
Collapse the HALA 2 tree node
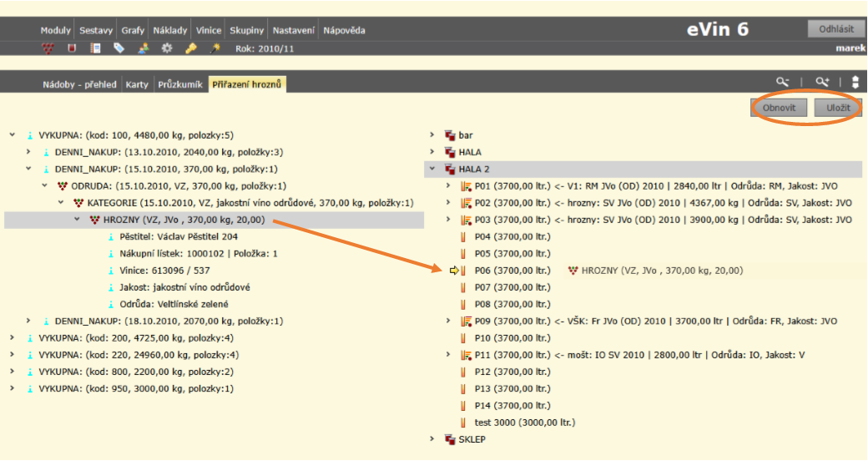click(431, 169)
